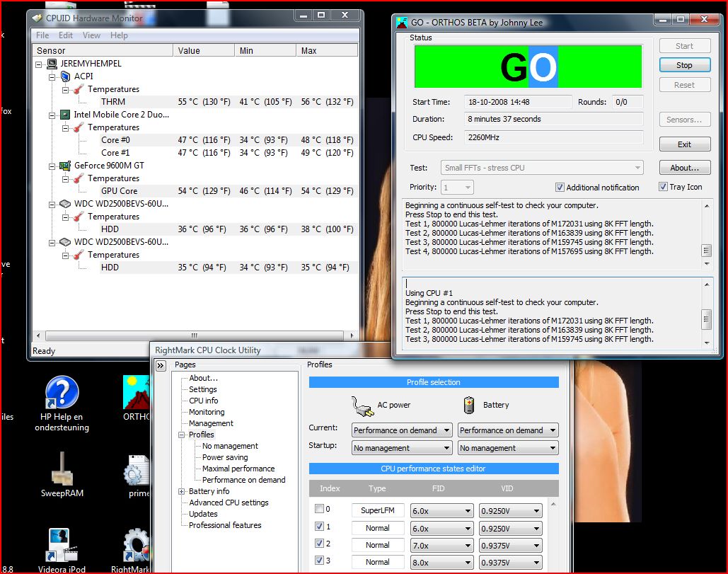Click the Stop button in ORTHOS
Viewport: 728px width, 574px height.
[685, 65]
